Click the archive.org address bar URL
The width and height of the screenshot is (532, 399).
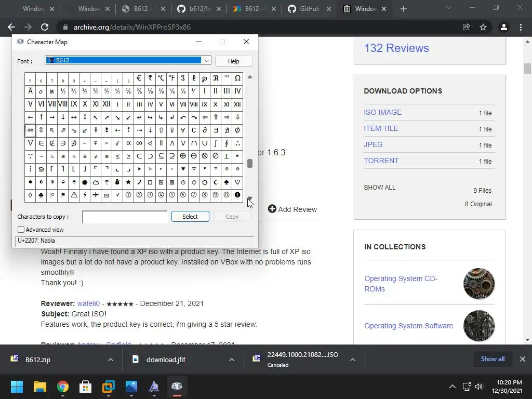(x=132, y=27)
